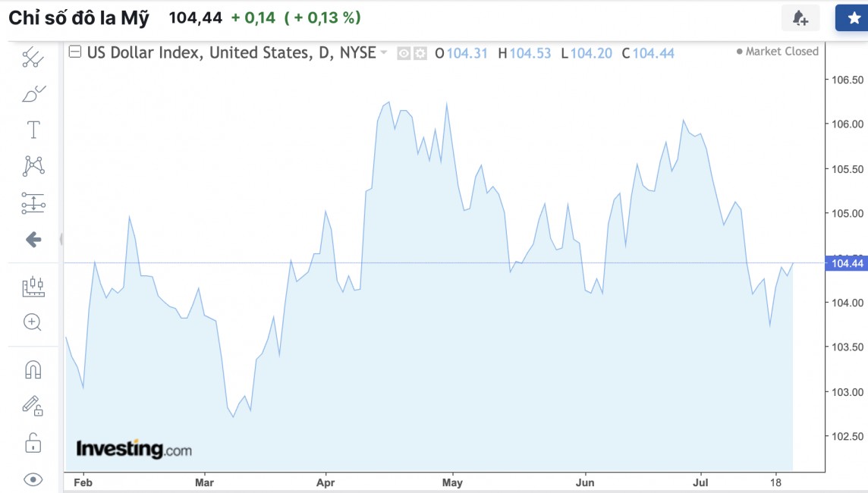868x493 pixels.
Task: Click the Mar label on time axis
Action: (x=204, y=482)
